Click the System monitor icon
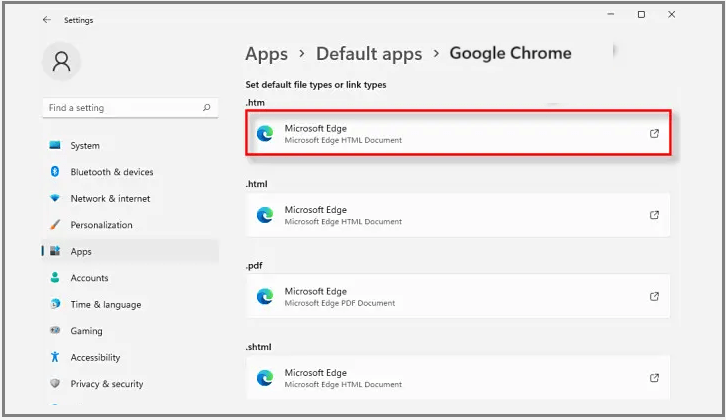This screenshot has height=420, width=726. pos(55,145)
